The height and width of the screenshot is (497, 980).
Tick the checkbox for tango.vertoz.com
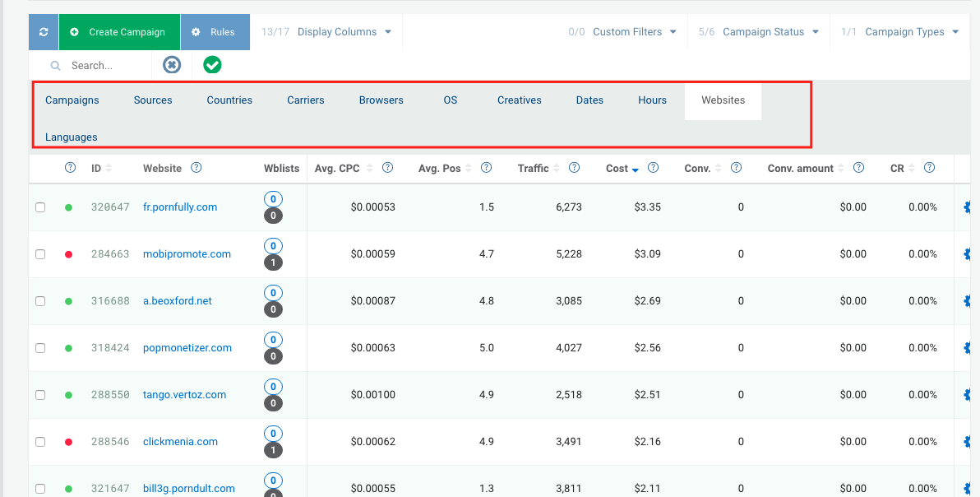(x=40, y=395)
